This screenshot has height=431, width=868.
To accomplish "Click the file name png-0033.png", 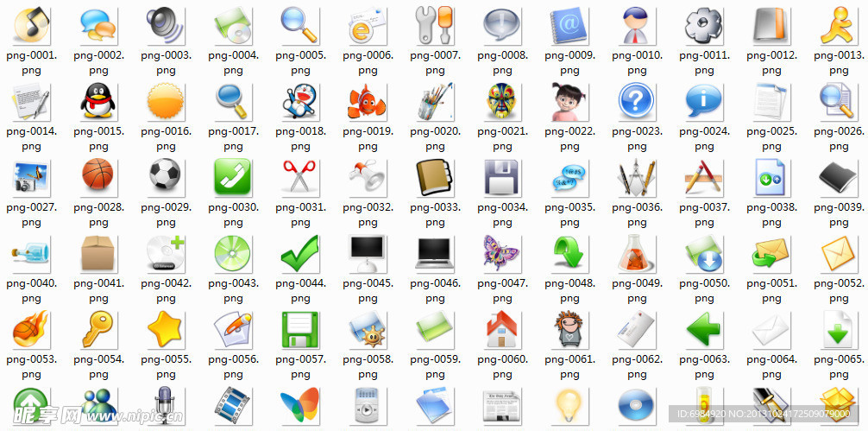I will pyautogui.click(x=435, y=215).
